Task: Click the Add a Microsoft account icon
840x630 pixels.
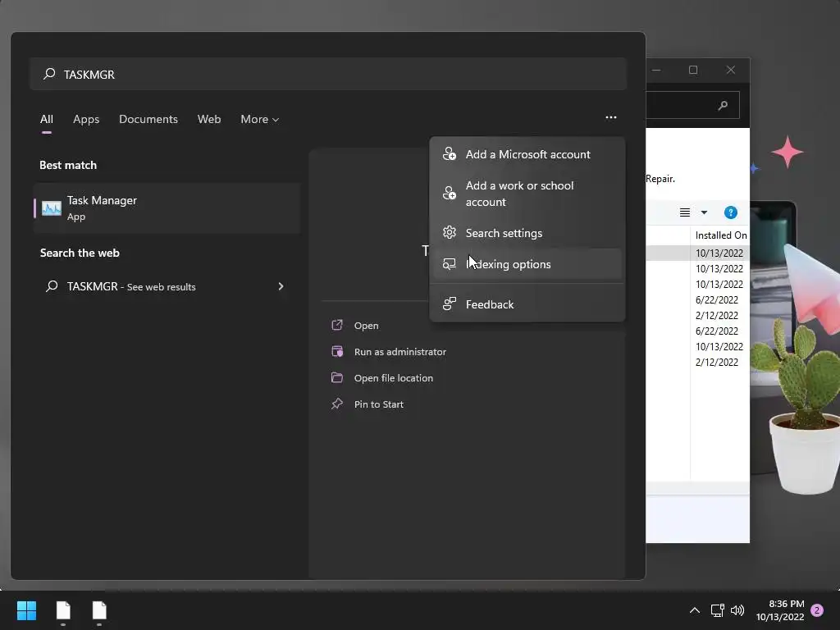Action: coord(449,154)
